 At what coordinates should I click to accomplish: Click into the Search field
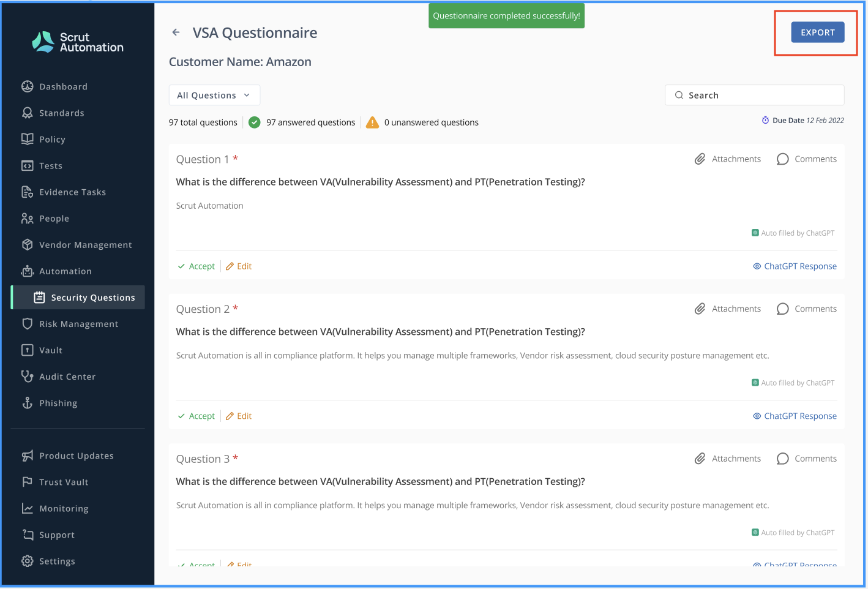[x=755, y=96]
